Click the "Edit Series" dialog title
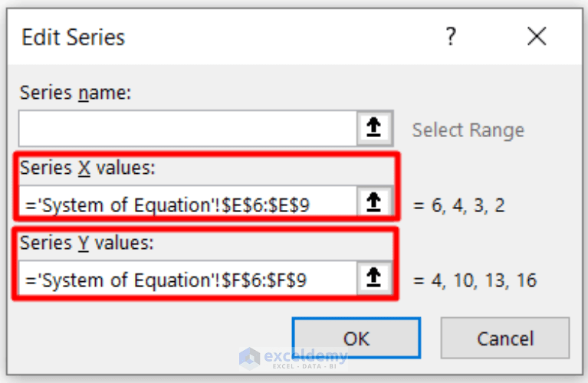588x383 pixels. 74,37
